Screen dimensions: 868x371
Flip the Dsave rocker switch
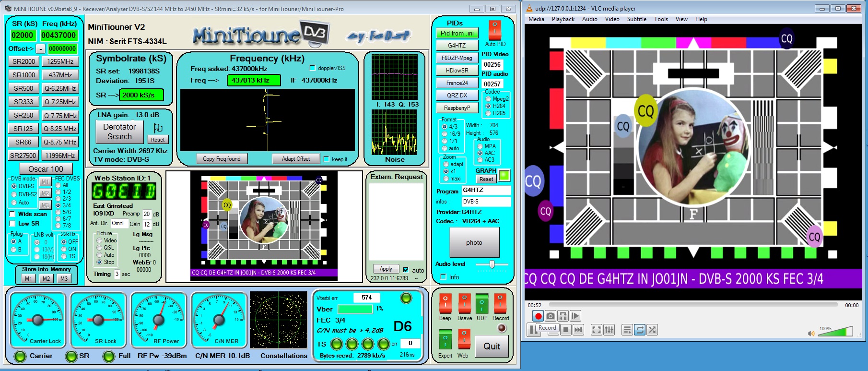point(464,303)
